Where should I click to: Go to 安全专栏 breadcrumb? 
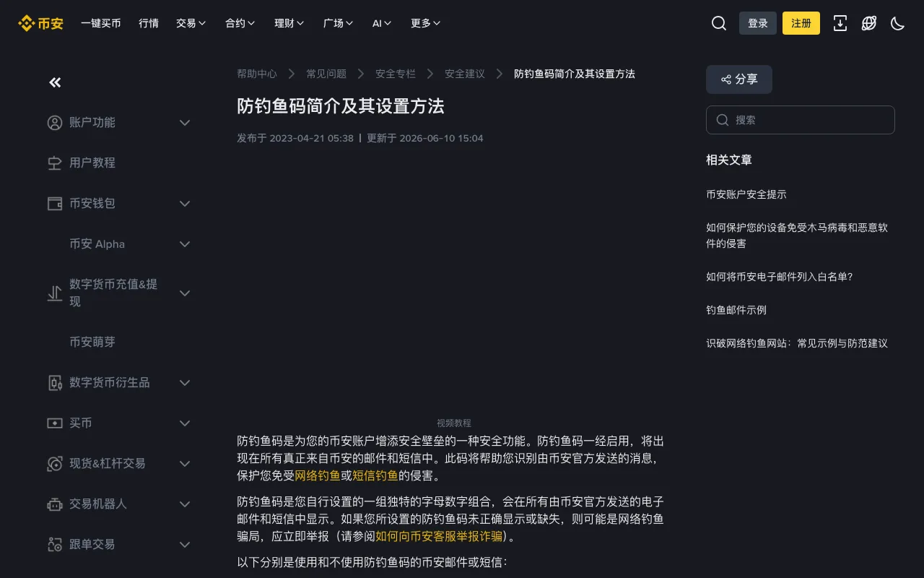pos(396,74)
